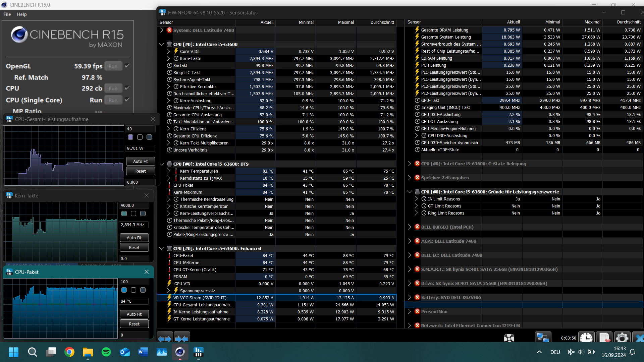Open the File menu in Cinebench
Viewport: 644px width, 362px height.
click(7, 14)
